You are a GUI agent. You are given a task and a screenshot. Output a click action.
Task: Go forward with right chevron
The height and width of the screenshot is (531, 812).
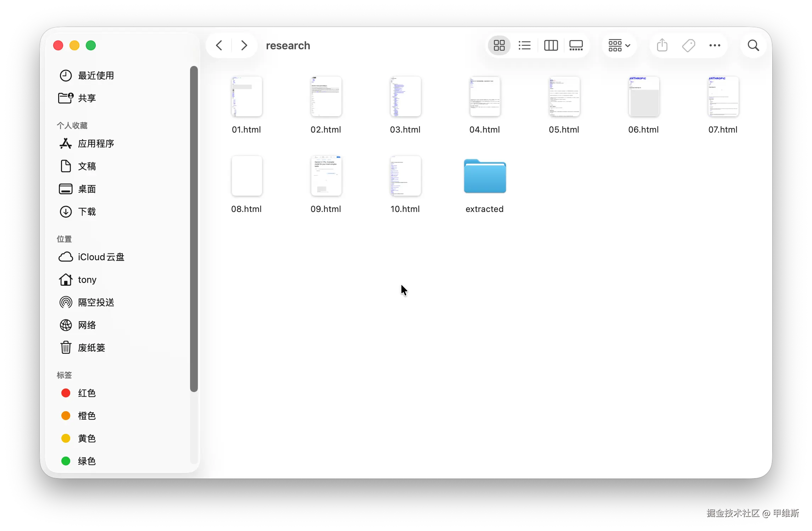244,45
